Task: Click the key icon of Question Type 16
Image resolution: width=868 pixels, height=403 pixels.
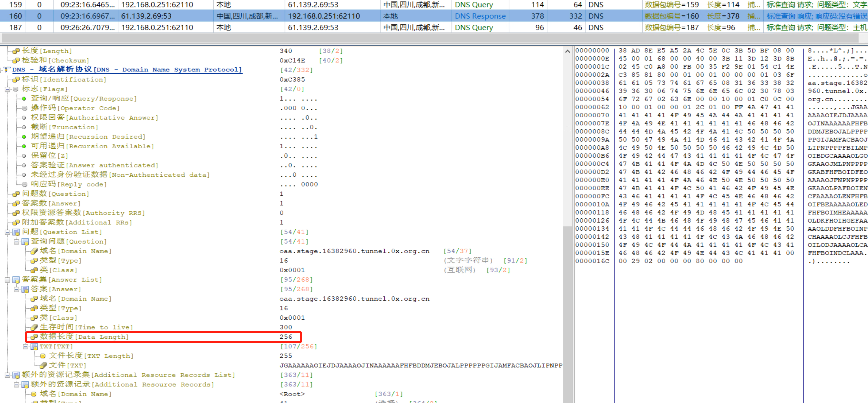Action: pyautogui.click(x=34, y=261)
